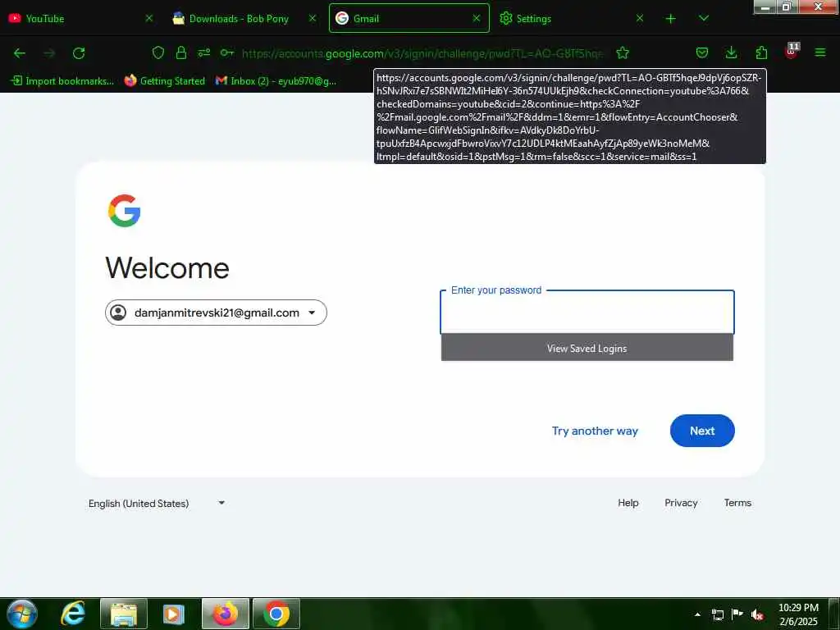Open site permissions icon in address bar
The image size is (840, 630).
[204, 52]
